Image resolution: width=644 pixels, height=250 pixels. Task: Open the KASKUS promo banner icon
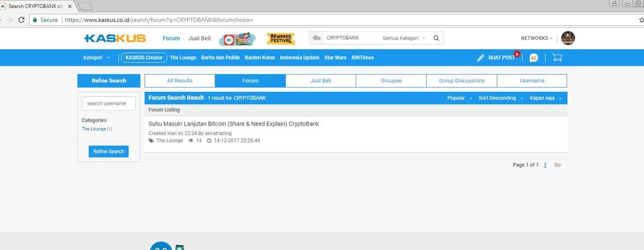pyautogui.click(x=237, y=39)
